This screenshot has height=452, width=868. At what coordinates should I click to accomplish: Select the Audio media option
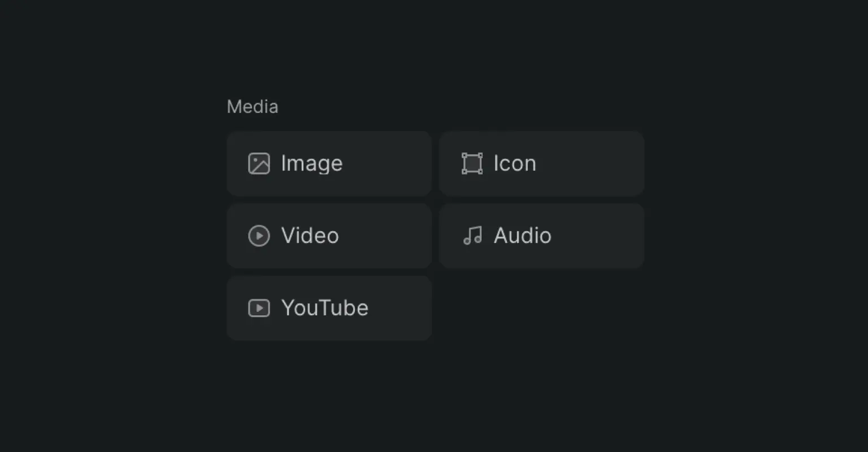tap(542, 236)
